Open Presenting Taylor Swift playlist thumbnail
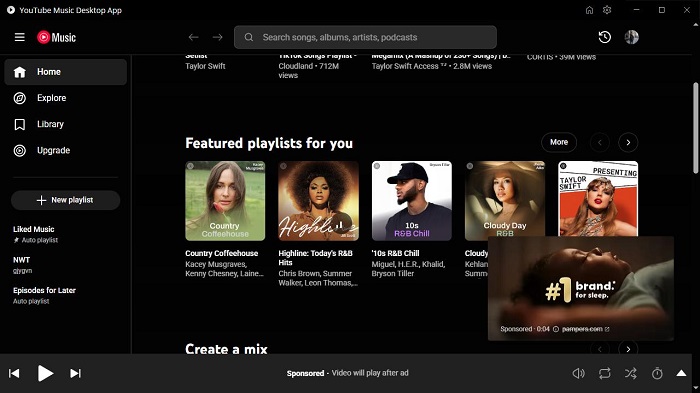Screen dimensions: 700x393 (x=598, y=198)
